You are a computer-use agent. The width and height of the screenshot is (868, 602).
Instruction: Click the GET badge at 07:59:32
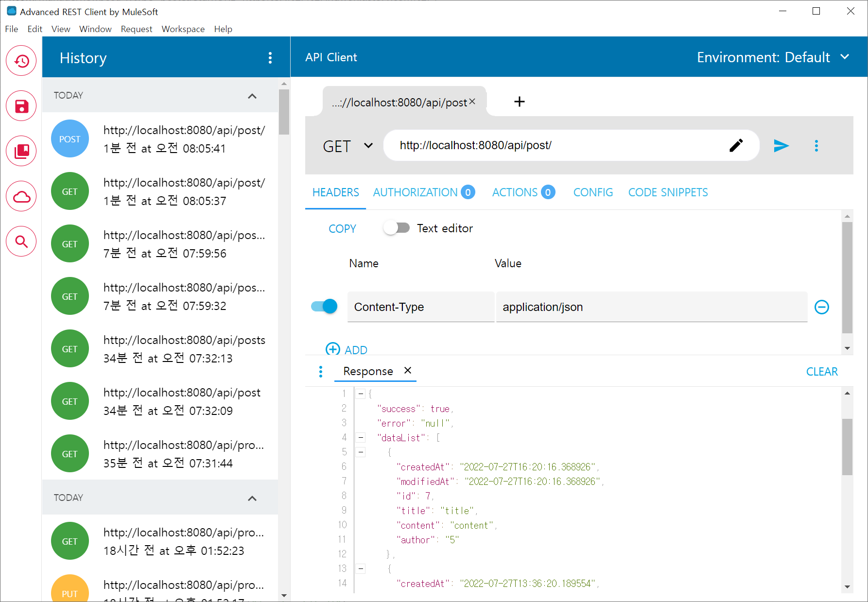70,296
